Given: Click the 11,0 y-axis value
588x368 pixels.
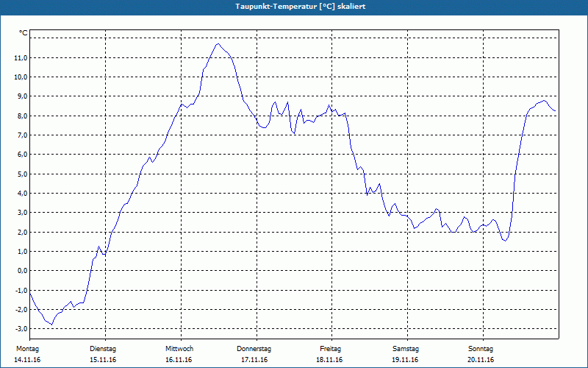Looking at the screenshot, I should tap(21, 58).
